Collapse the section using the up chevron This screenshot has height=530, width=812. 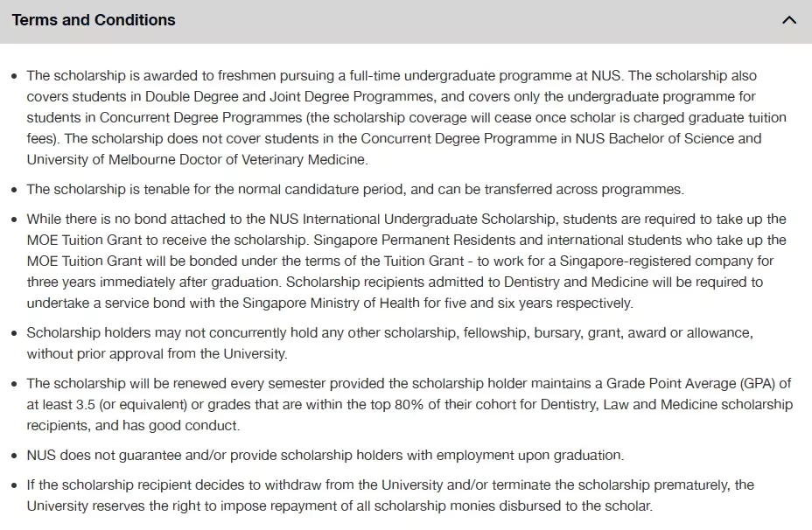click(x=788, y=20)
